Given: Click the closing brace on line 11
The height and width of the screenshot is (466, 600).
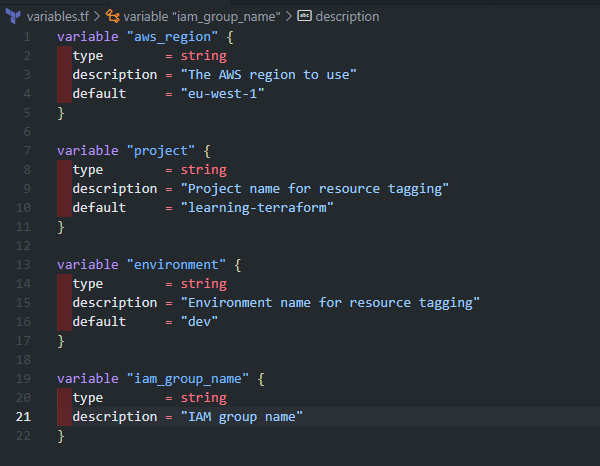Looking at the screenshot, I should click(61, 227).
